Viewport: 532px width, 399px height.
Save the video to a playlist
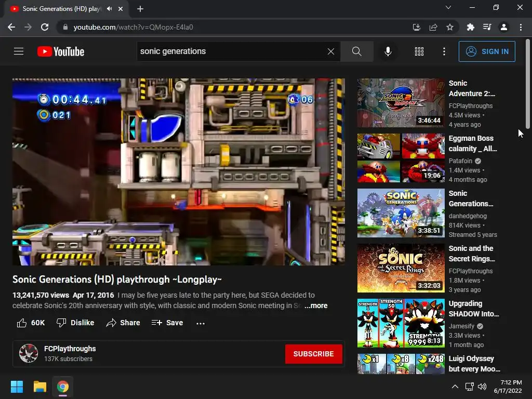(x=167, y=323)
